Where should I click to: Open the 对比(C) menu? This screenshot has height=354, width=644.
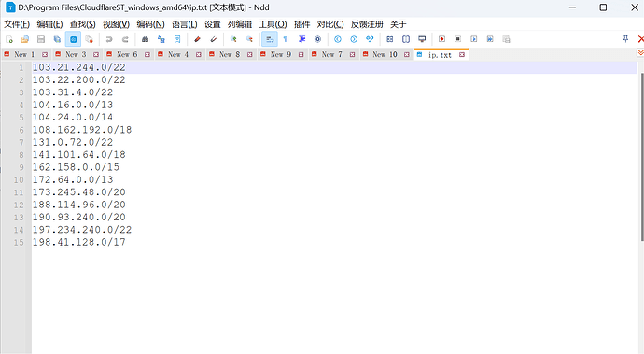pos(330,24)
